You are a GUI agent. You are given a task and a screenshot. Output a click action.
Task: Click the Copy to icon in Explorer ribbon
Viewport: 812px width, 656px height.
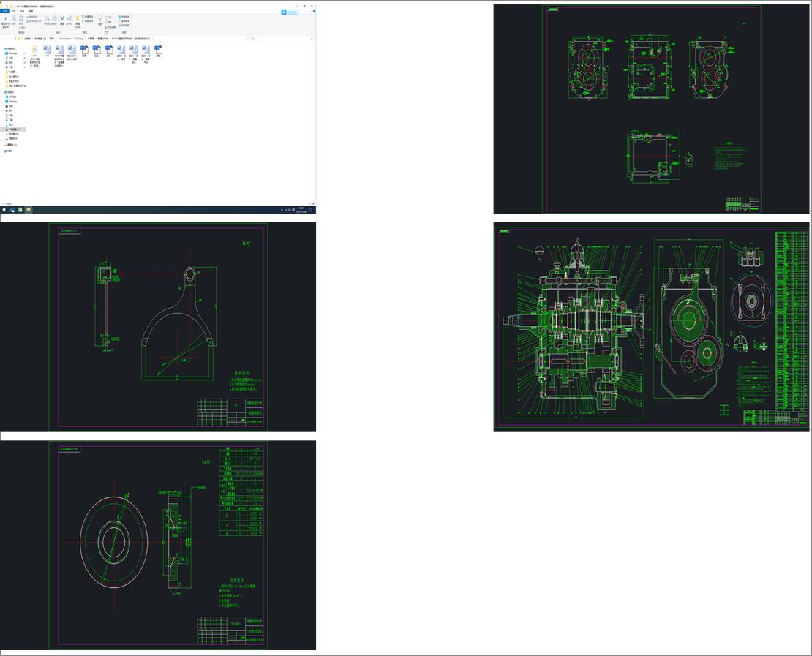[54, 20]
